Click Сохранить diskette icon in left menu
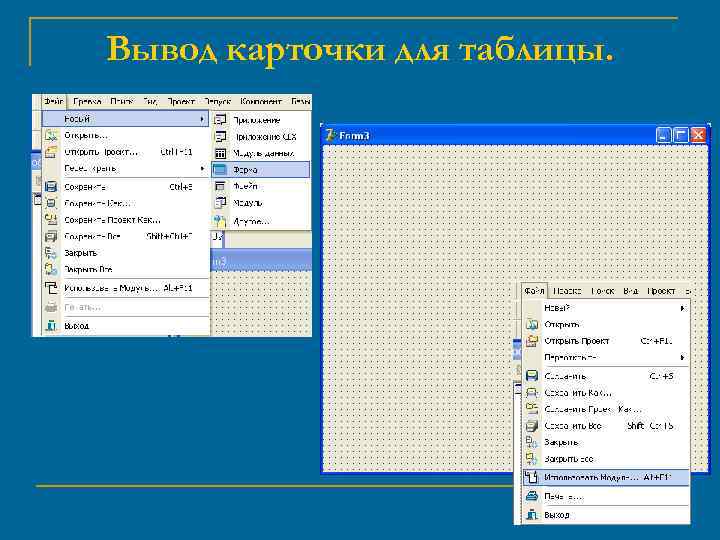 coord(51,187)
